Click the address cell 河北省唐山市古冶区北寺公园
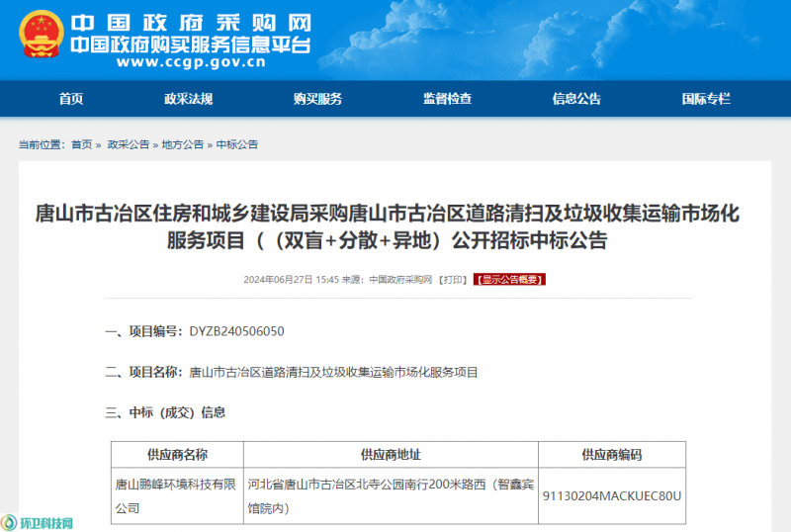 (391, 496)
